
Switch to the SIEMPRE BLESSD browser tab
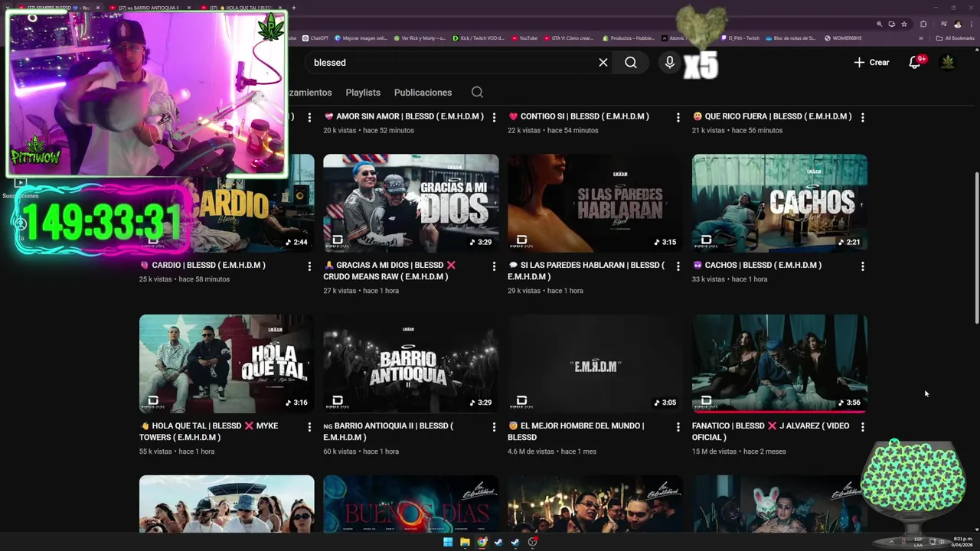pos(60,8)
